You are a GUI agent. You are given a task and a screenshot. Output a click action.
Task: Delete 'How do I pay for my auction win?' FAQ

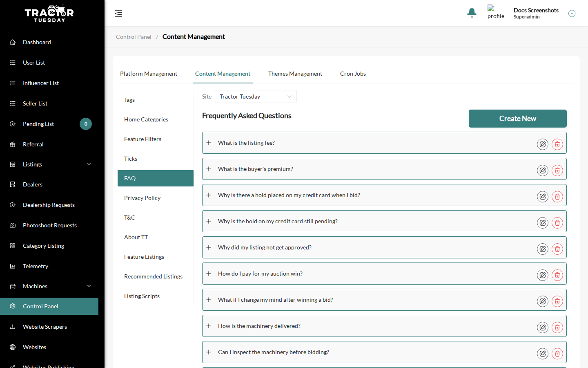(557, 275)
